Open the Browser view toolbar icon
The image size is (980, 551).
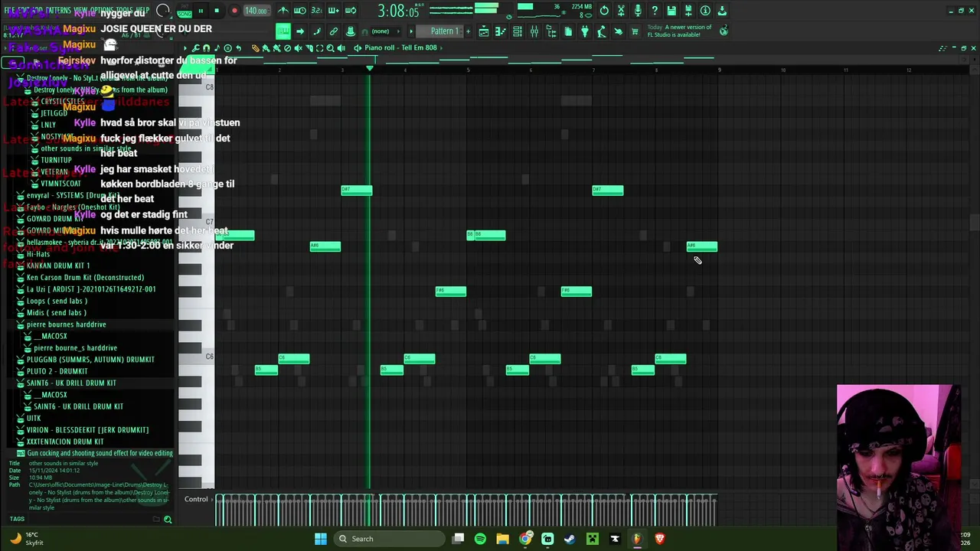point(551,31)
